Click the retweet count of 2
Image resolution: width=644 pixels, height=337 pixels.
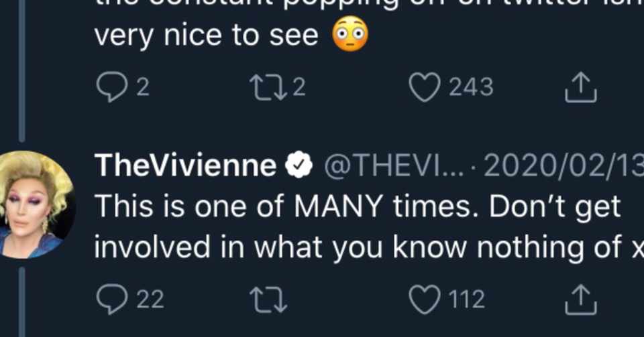(x=299, y=88)
